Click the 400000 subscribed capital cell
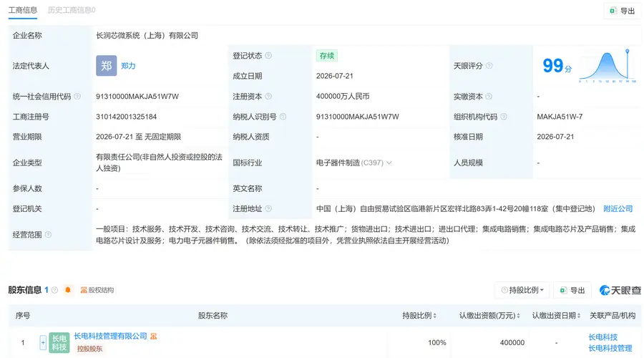The width and height of the screenshot is (644, 358). pyautogui.click(x=512, y=343)
